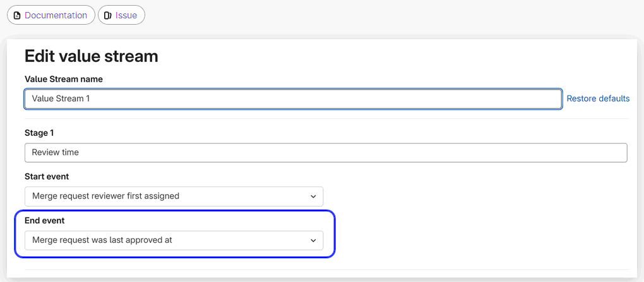Screen dimensions: 644x282
Task: Select "Merge request reviewer first assigned" text
Action: click(x=105, y=196)
